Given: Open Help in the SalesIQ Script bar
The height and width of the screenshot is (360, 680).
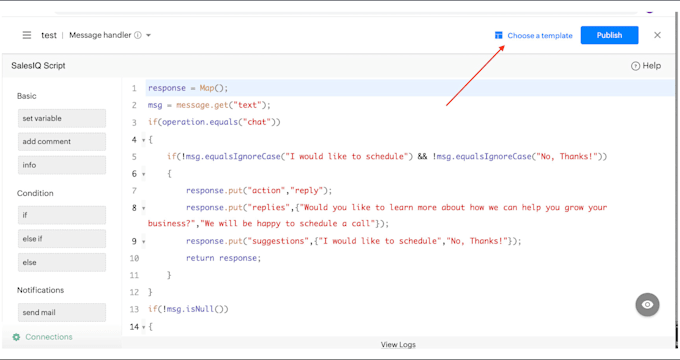Looking at the screenshot, I should [646, 66].
